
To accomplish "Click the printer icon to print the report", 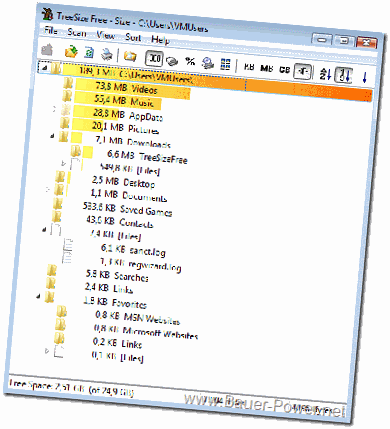I will click(107, 54).
